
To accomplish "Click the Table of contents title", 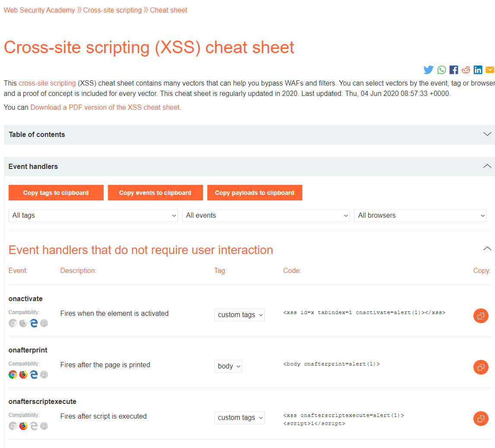I will (37, 134).
